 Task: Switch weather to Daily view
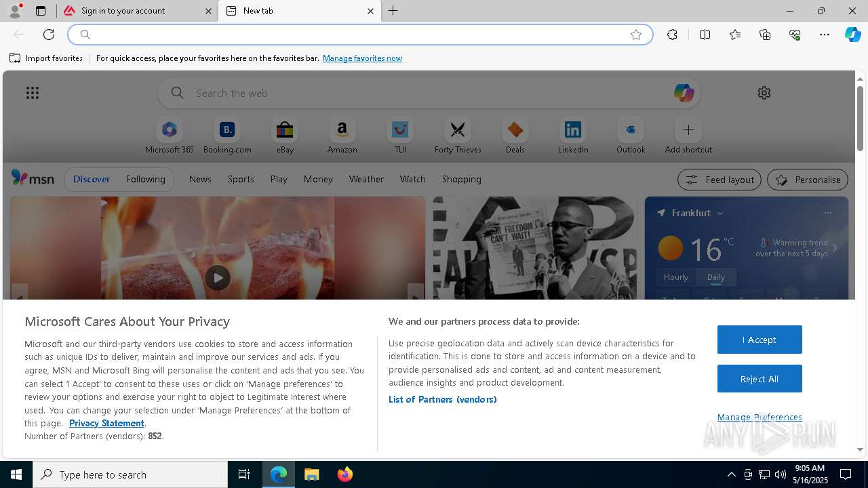[x=716, y=277]
